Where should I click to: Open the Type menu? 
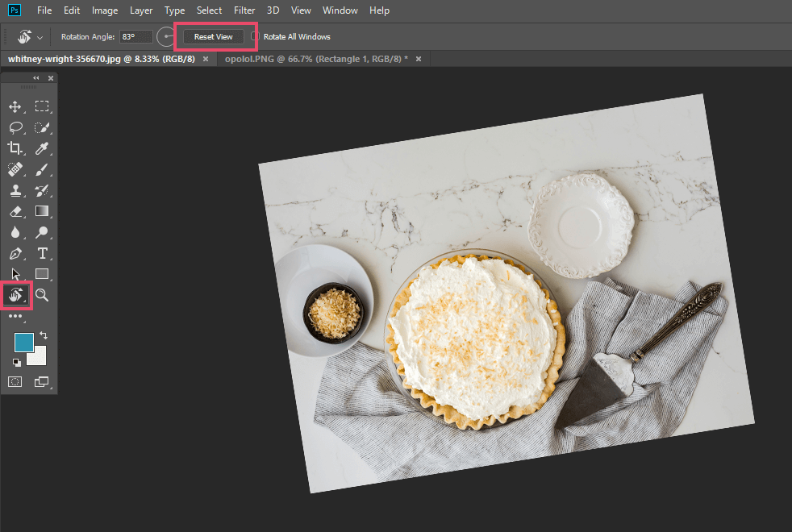(175, 10)
